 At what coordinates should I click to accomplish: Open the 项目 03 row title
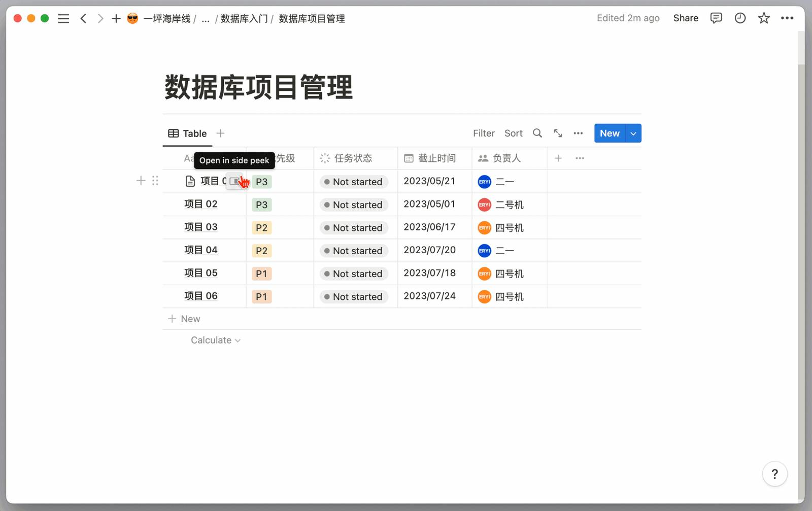201,227
